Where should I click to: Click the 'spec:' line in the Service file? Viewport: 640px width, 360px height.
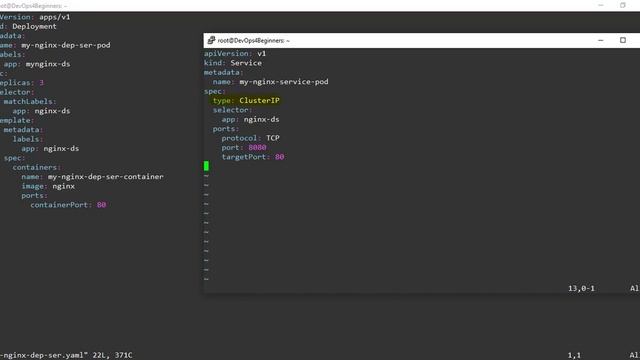click(215, 91)
